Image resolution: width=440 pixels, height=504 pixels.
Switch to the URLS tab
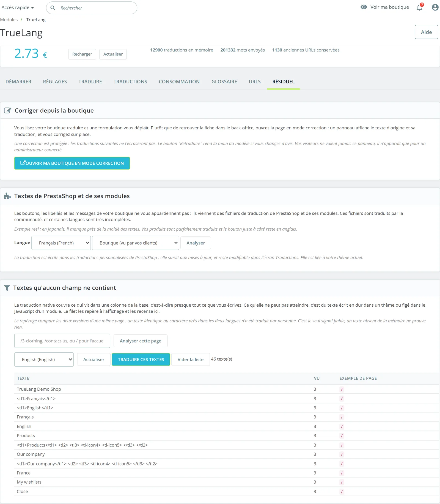tap(255, 81)
